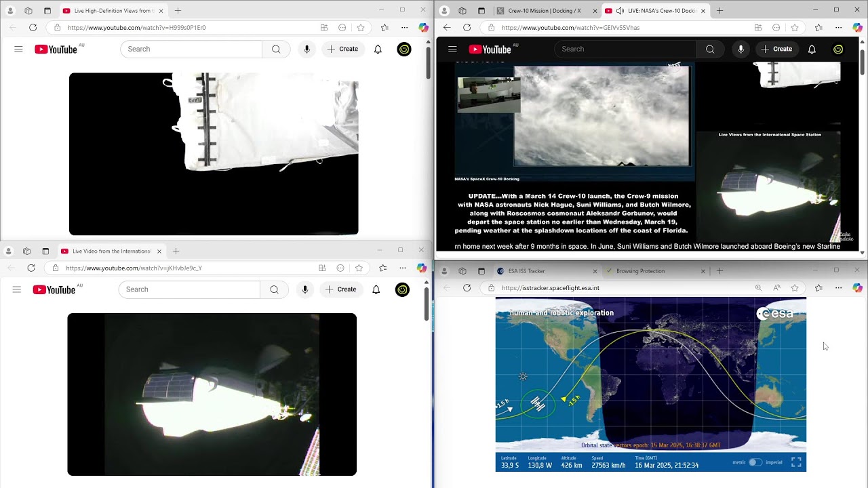This screenshot has width=868, height=488.
Task: Open guide menu in dark YouTube window
Action: tap(452, 49)
